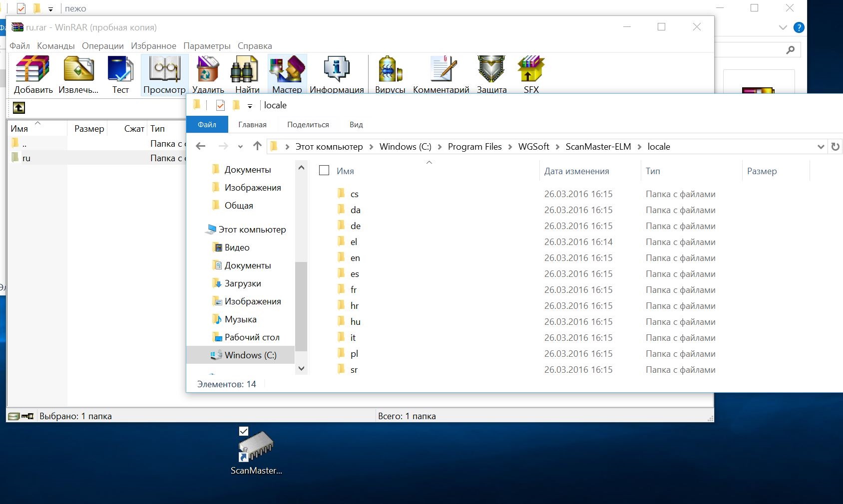This screenshot has width=843, height=504.
Task: Expand the breadcrumb arrow after ScanMaster-ELM
Action: click(x=639, y=147)
